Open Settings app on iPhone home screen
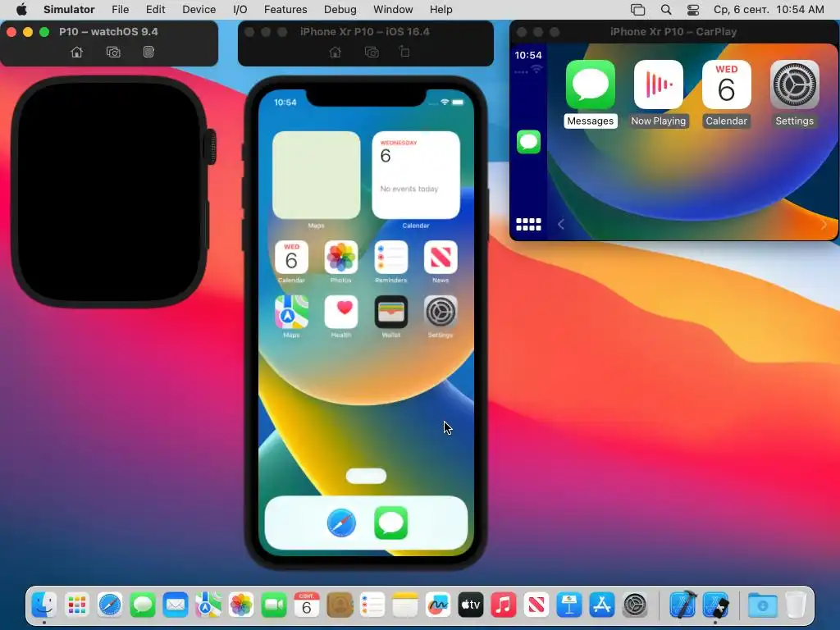840x630 pixels. [x=441, y=312]
